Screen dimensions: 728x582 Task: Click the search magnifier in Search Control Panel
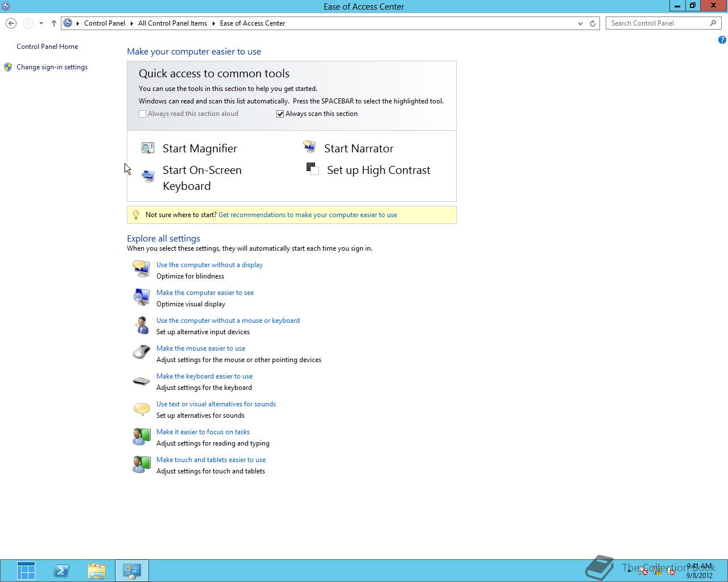pos(713,23)
